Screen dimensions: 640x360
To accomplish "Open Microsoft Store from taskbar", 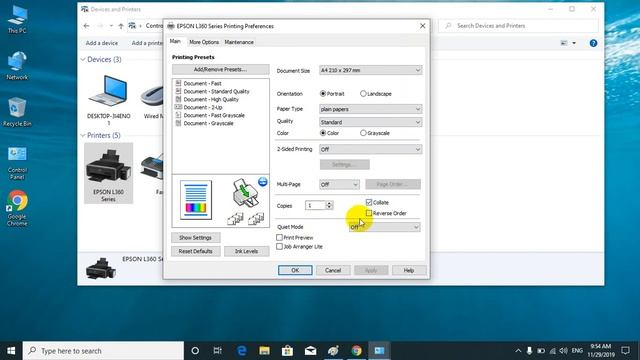I will pos(287,351).
